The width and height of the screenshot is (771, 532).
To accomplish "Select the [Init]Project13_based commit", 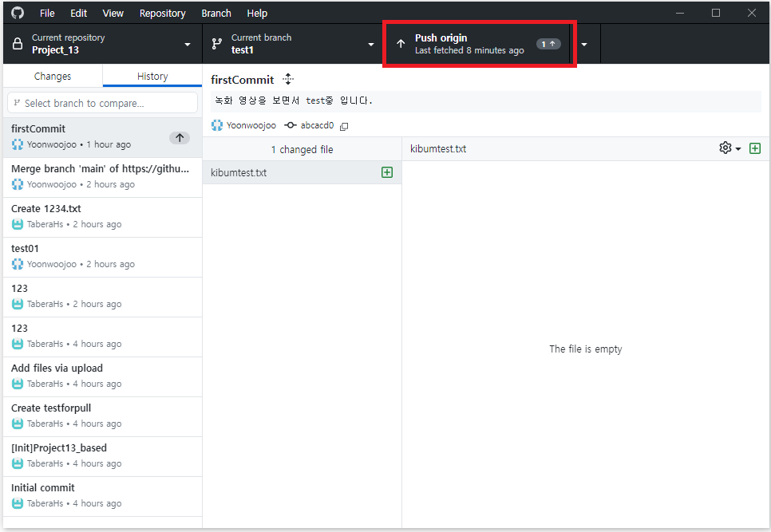I will pos(102,455).
